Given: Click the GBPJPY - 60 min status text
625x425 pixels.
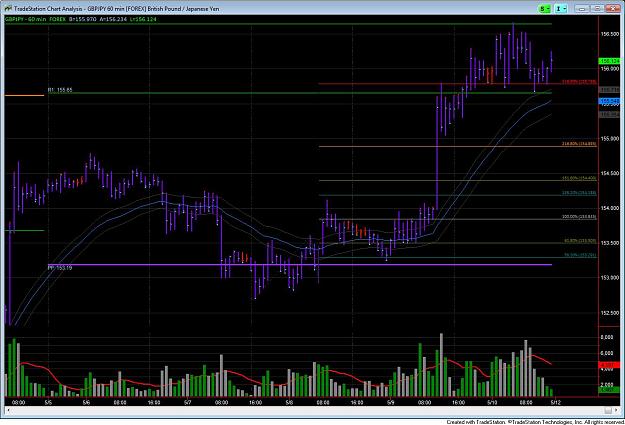Looking at the screenshot, I should [26, 19].
